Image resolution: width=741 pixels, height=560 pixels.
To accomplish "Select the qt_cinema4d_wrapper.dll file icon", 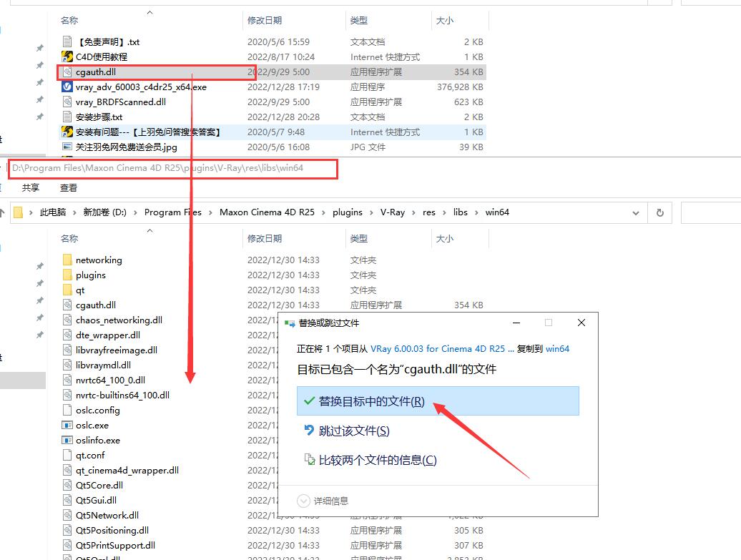I will coord(67,470).
